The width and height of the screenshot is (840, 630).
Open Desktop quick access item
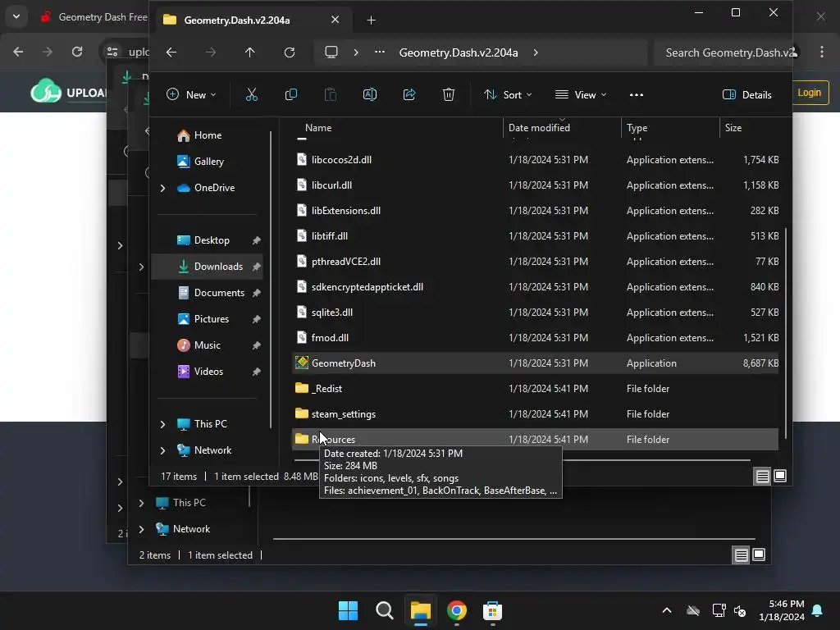(208, 240)
